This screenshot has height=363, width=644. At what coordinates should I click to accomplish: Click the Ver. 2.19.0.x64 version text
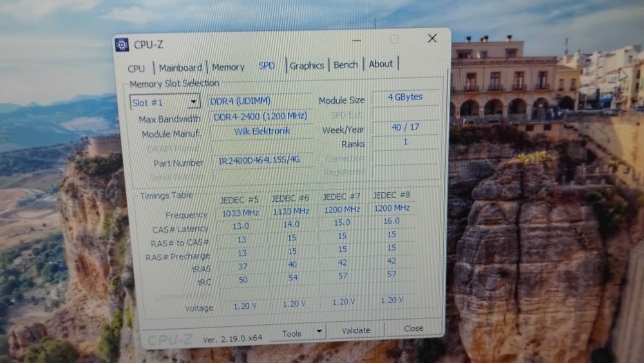click(232, 338)
